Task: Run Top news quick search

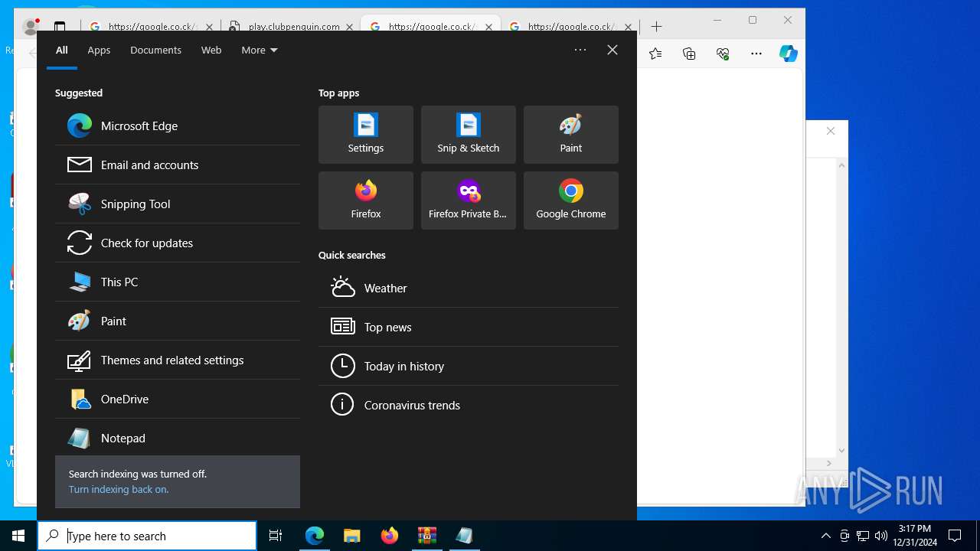Action: click(x=469, y=327)
